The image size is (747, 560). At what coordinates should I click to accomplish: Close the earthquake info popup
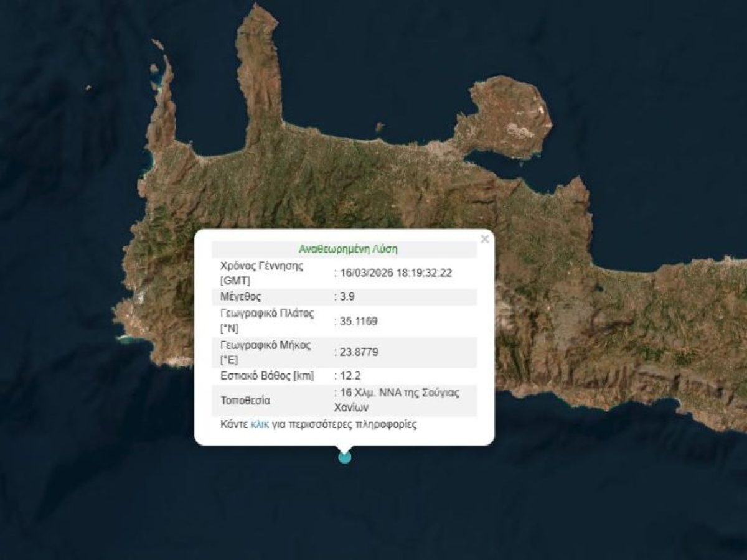click(485, 239)
